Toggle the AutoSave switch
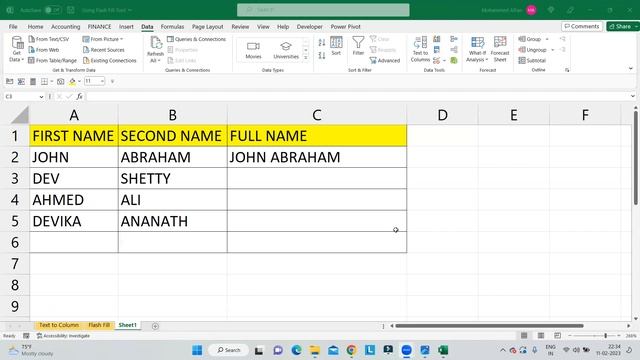 point(53,10)
